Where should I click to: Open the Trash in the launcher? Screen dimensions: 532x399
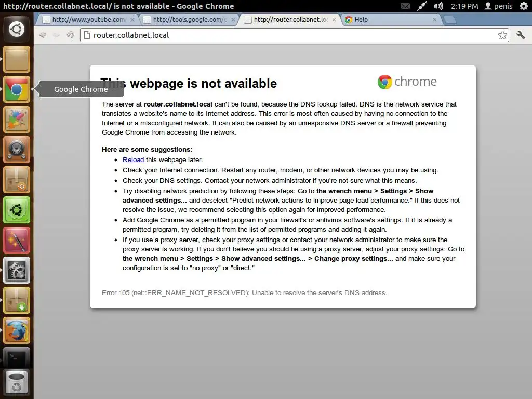[x=17, y=383]
